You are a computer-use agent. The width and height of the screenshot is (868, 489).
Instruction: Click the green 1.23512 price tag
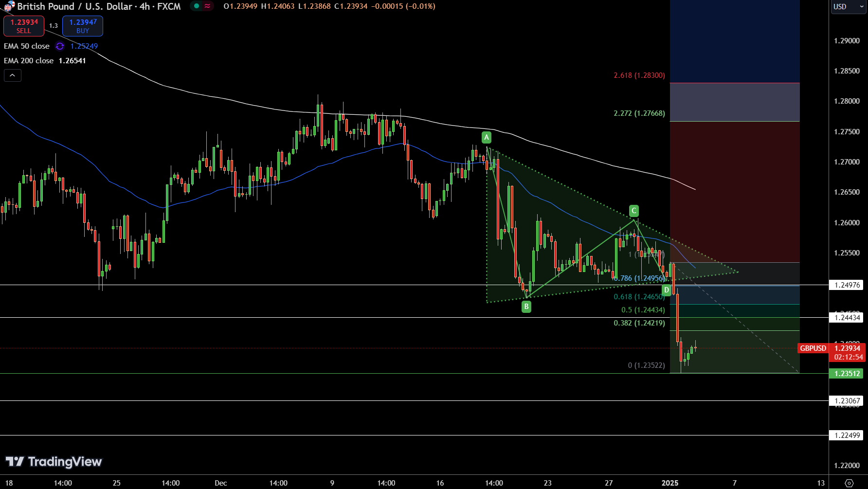pyautogui.click(x=847, y=374)
